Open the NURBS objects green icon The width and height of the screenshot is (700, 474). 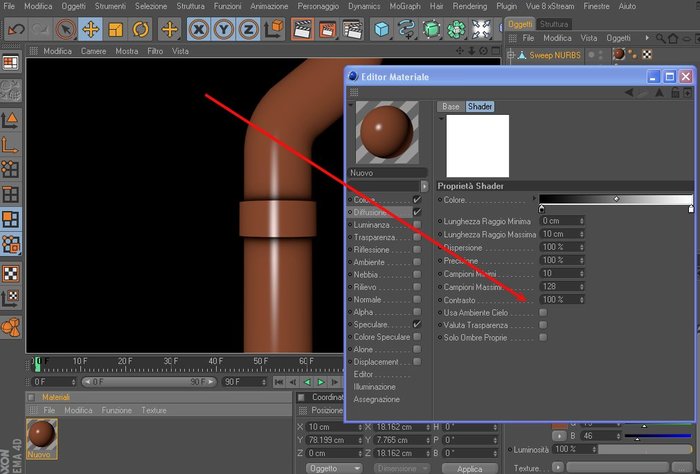coord(431,29)
